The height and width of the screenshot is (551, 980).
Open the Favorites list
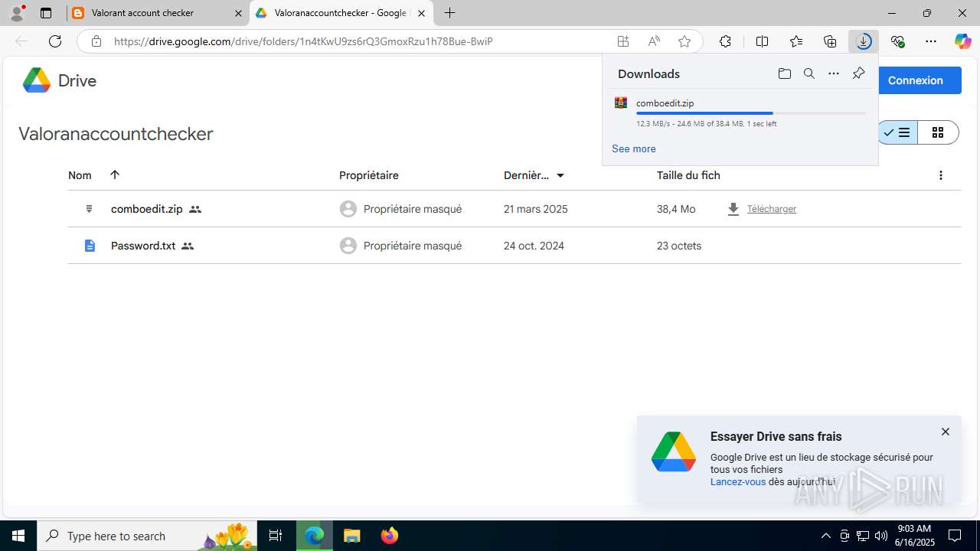(796, 41)
